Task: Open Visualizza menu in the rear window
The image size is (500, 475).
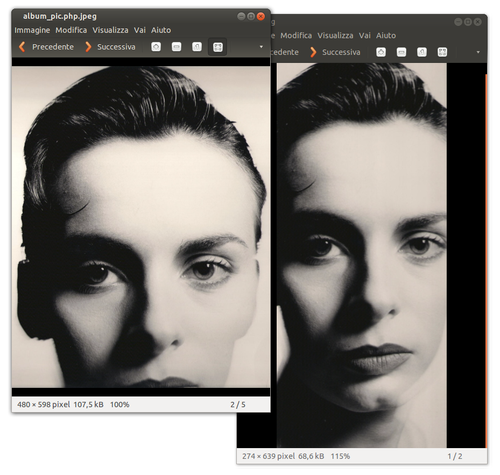Action: coord(335,35)
